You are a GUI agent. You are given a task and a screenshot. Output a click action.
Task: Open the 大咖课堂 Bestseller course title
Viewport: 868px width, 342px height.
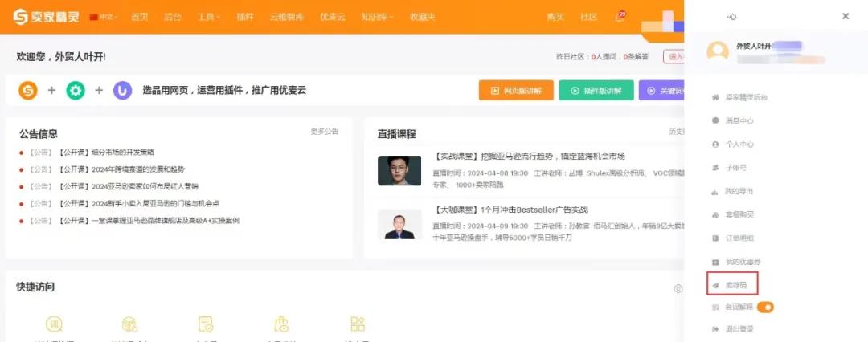point(510,210)
